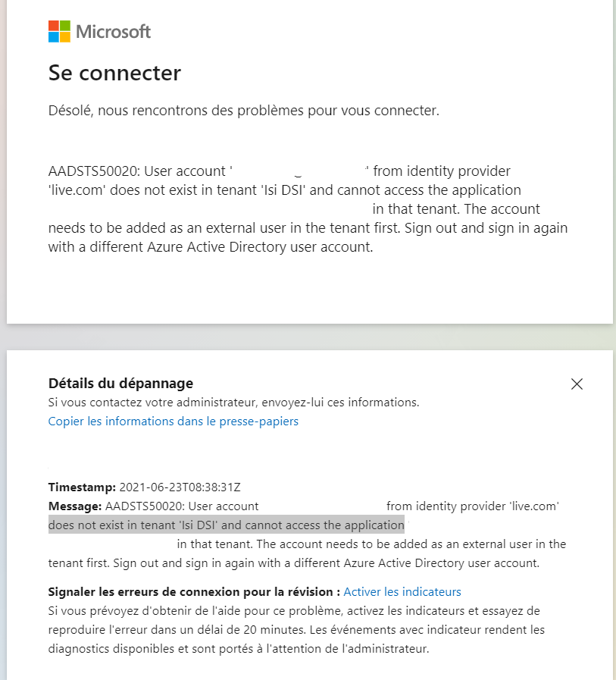Click the bold Timestamp label
Screen dimensions: 616x680
point(82,487)
